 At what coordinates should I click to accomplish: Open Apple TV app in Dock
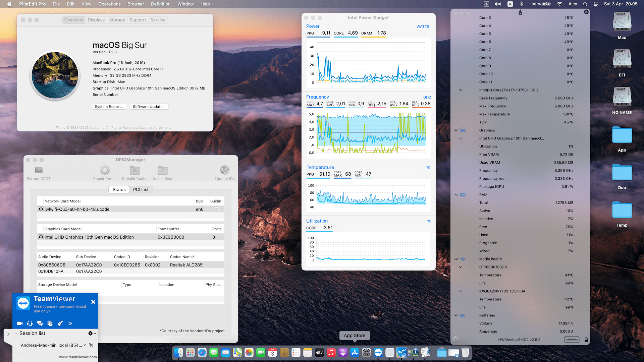319,352
